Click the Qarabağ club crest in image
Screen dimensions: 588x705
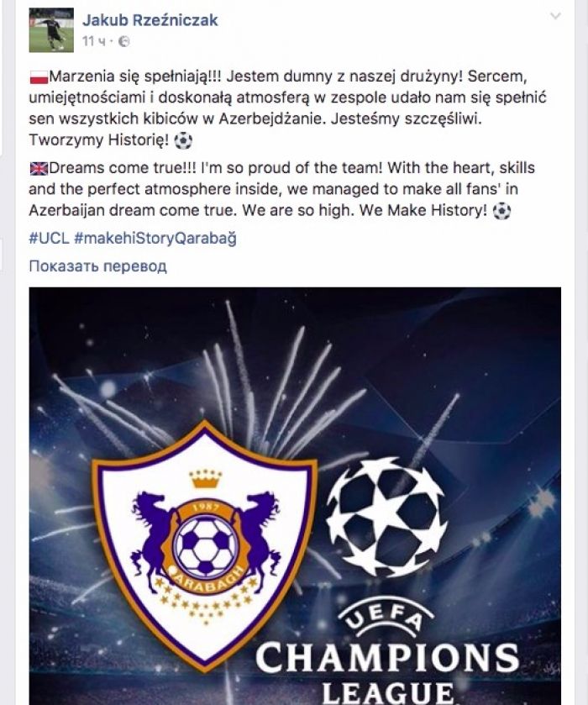[205, 546]
